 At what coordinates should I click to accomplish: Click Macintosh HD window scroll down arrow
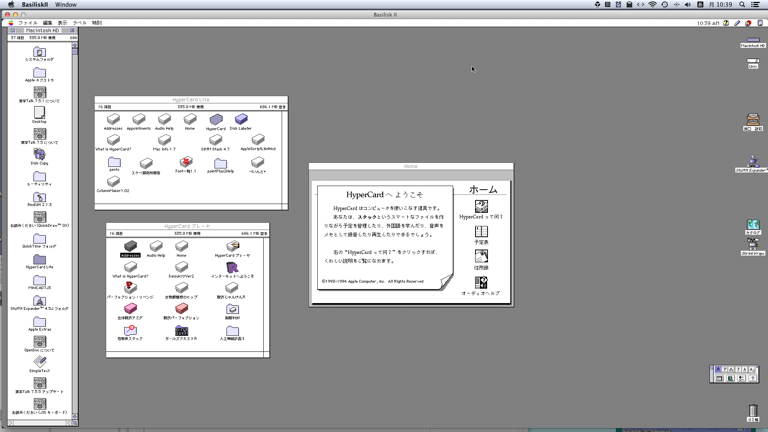pos(75,417)
